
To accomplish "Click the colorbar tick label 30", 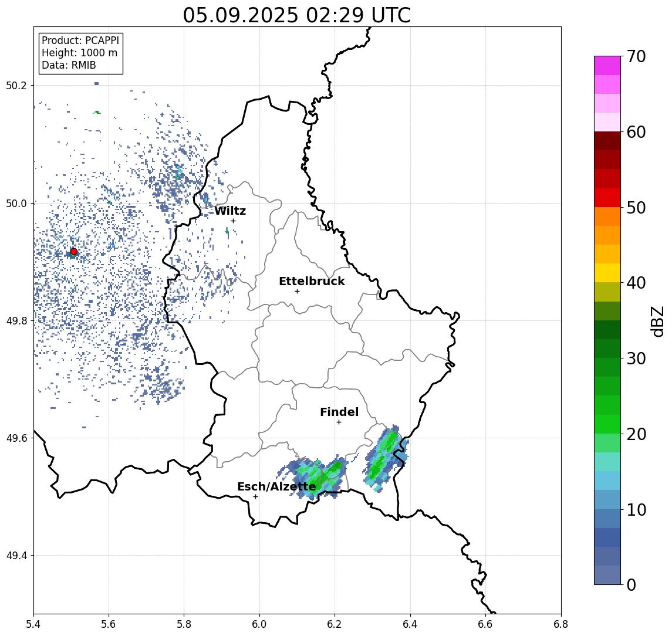I will tap(636, 358).
